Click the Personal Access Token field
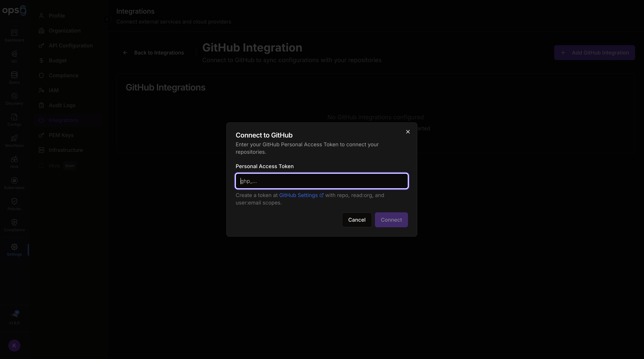This screenshot has height=359, width=644. 322,181
